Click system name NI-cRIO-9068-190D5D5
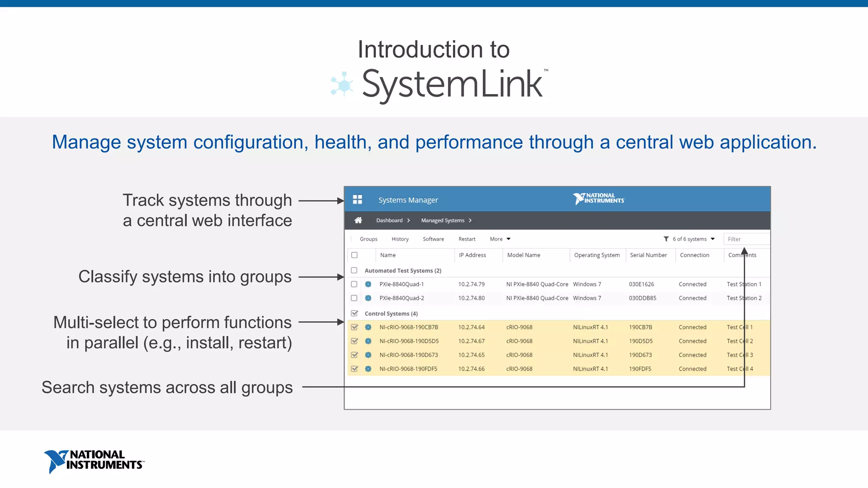 (409, 341)
